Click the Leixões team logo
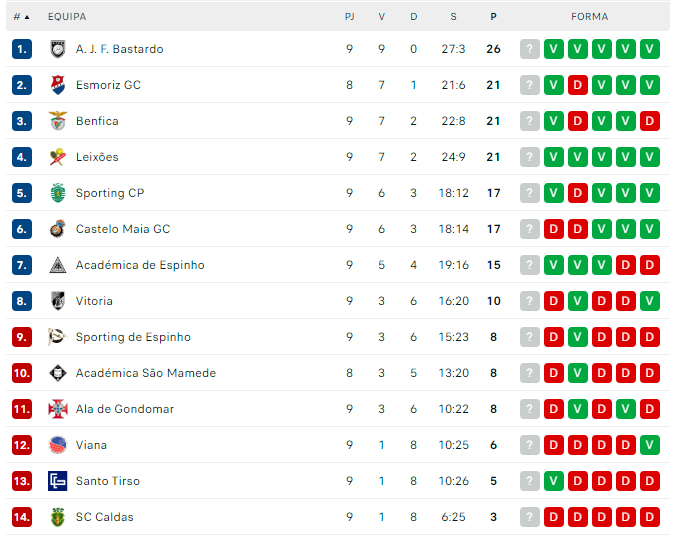The height and width of the screenshot is (535, 676). (x=58, y=157)
